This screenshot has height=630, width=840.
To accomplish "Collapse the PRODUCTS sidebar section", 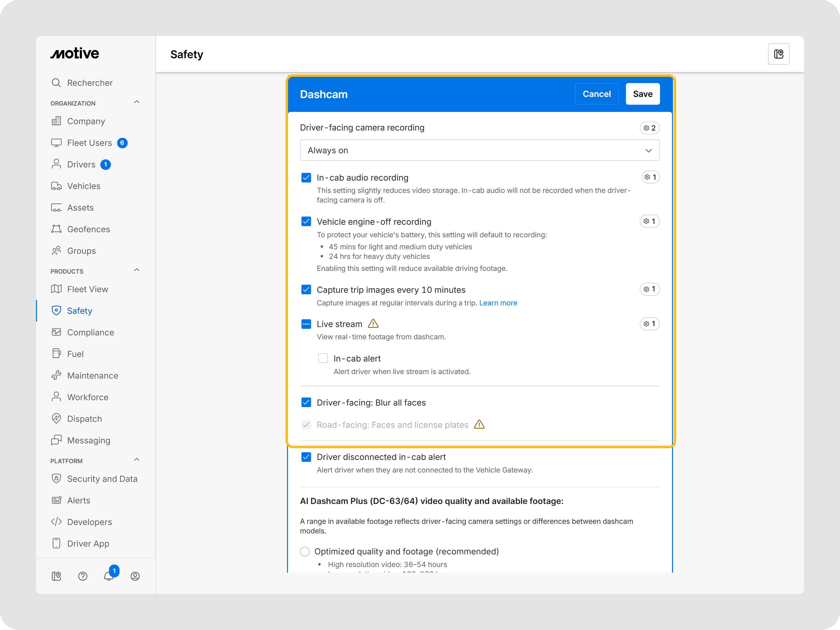I will pyautogui.click(x=137, y=270).
